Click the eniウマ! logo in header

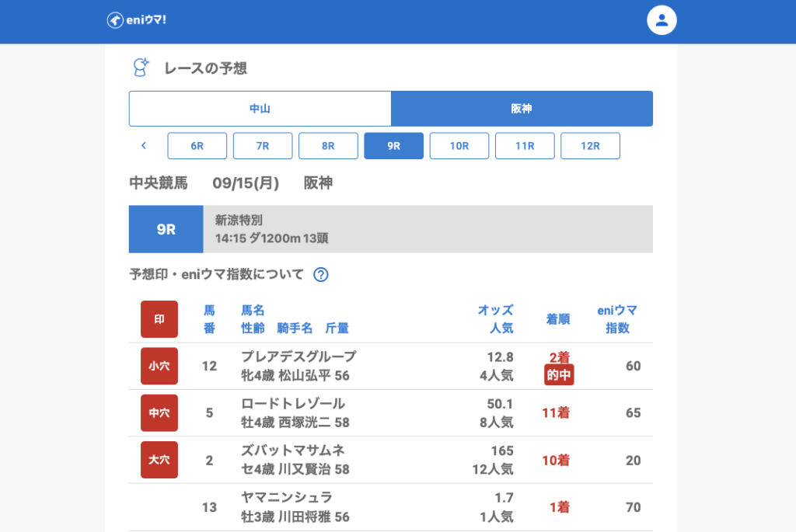[x=137, y=20]
